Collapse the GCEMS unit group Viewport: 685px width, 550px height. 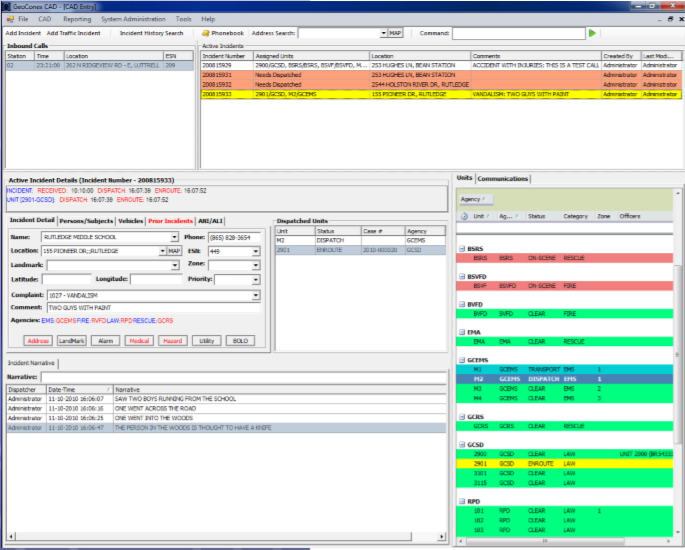click(x=461, y=358)
